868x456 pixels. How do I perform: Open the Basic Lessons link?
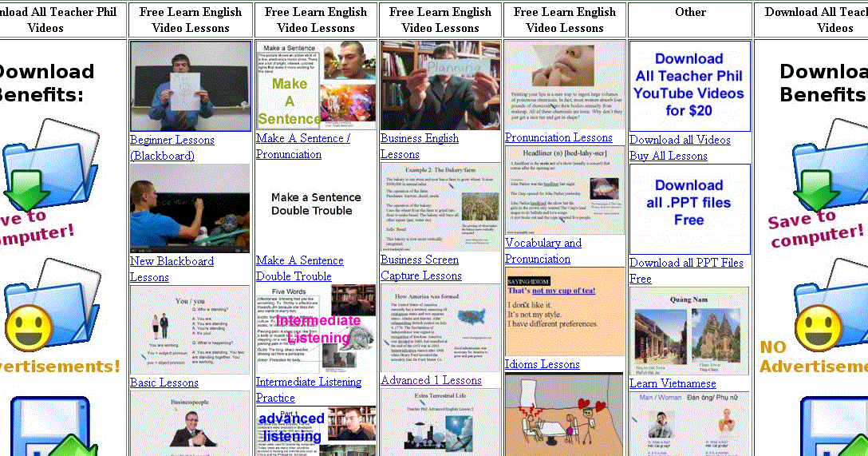[164, 383]
